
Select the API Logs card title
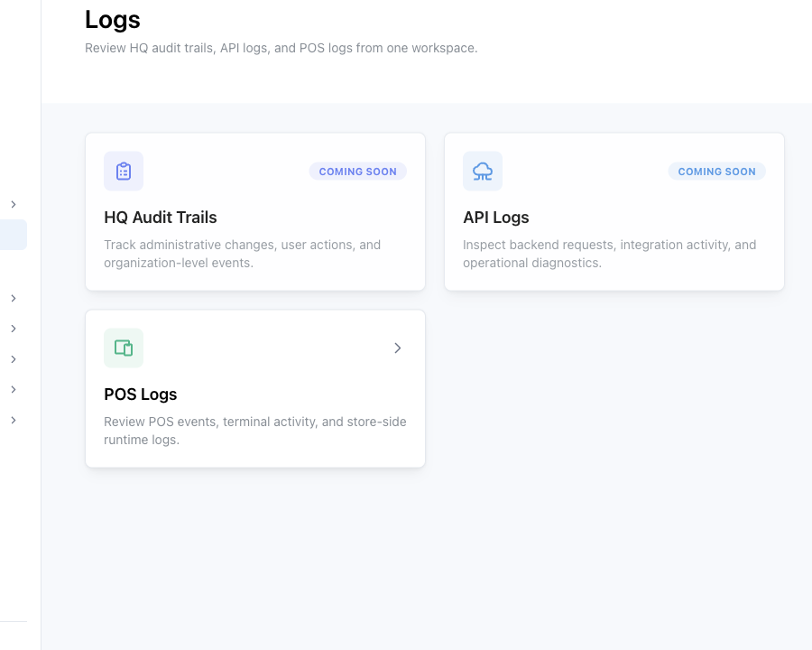click(496, 218)
